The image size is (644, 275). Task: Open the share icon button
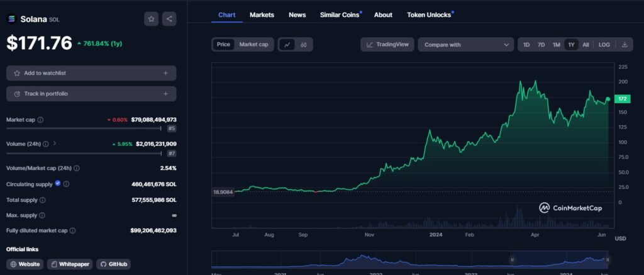click(x=169, y=19)
